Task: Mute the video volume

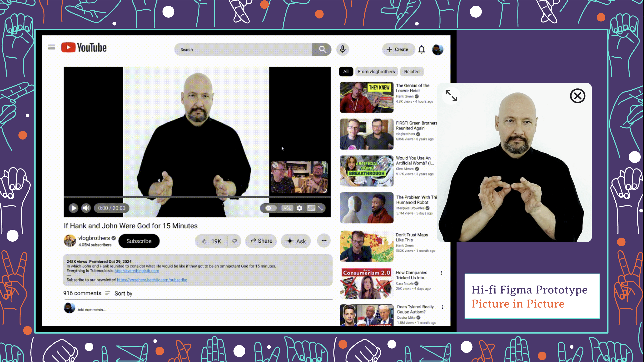Action: pos(86,208)
